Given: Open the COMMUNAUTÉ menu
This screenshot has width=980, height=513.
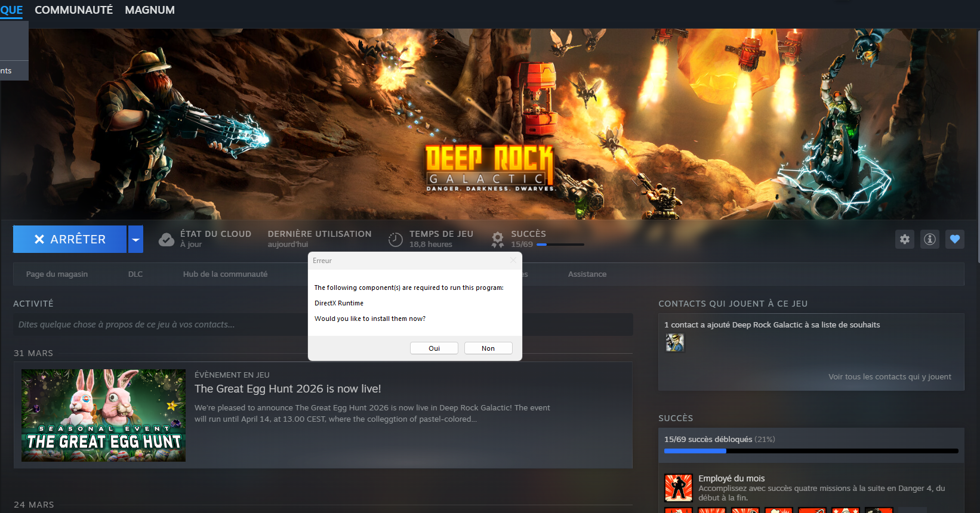Looking at the screenshot, I should click(73, 10).
